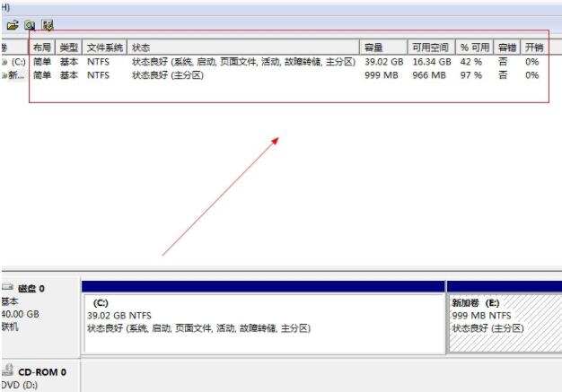Click the 999 MB capacity cell

coord(382,75)
